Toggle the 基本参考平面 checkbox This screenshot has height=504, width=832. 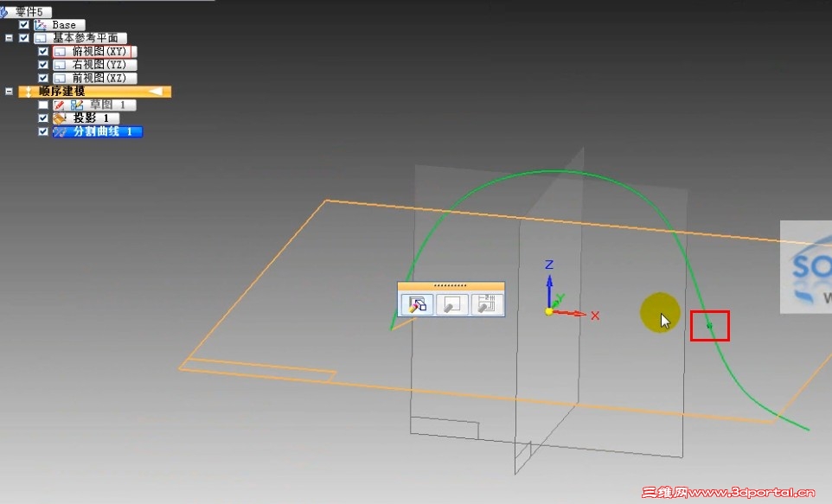[23, 38]
